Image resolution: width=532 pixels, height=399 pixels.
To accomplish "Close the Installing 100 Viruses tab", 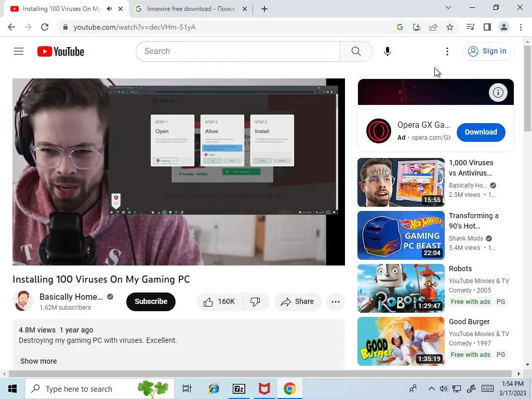I will tap(121, 9).
